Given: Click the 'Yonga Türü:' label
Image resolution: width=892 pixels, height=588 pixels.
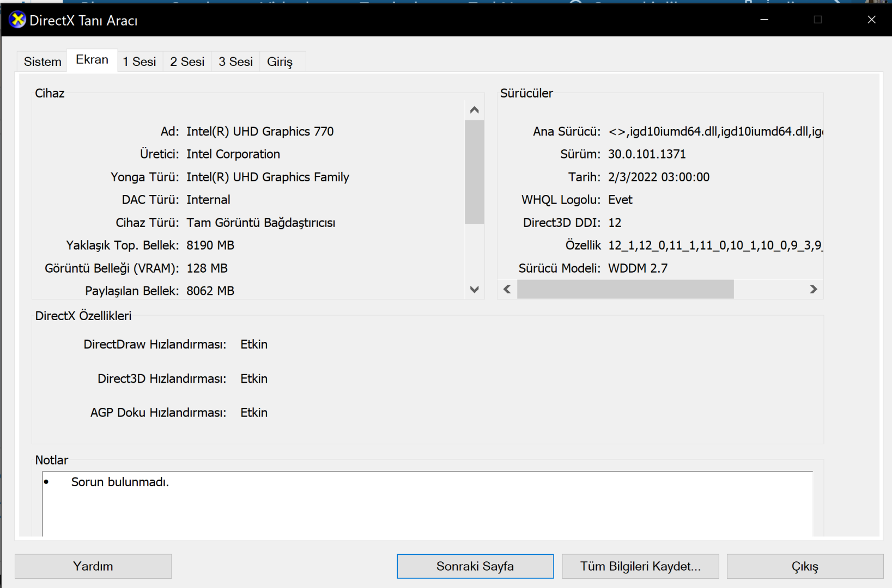Looking at the screenshot, I should (x=145, y=177).
